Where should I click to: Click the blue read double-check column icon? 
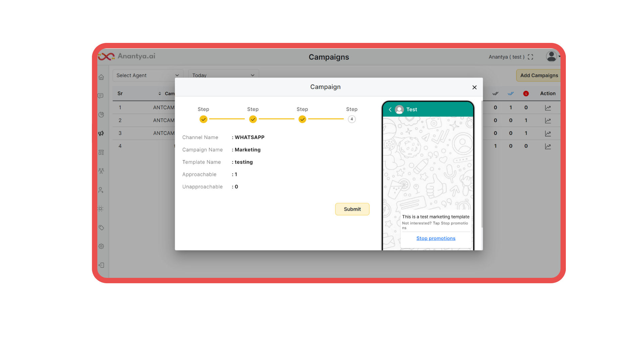511,94
